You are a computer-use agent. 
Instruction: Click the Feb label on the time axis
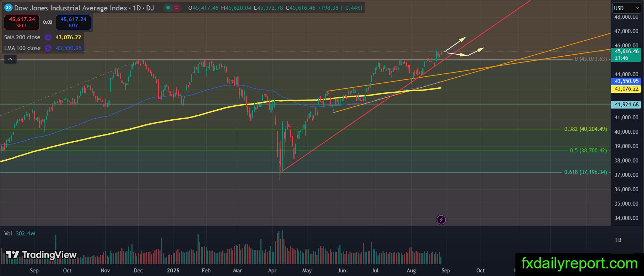tap(206, 271)
